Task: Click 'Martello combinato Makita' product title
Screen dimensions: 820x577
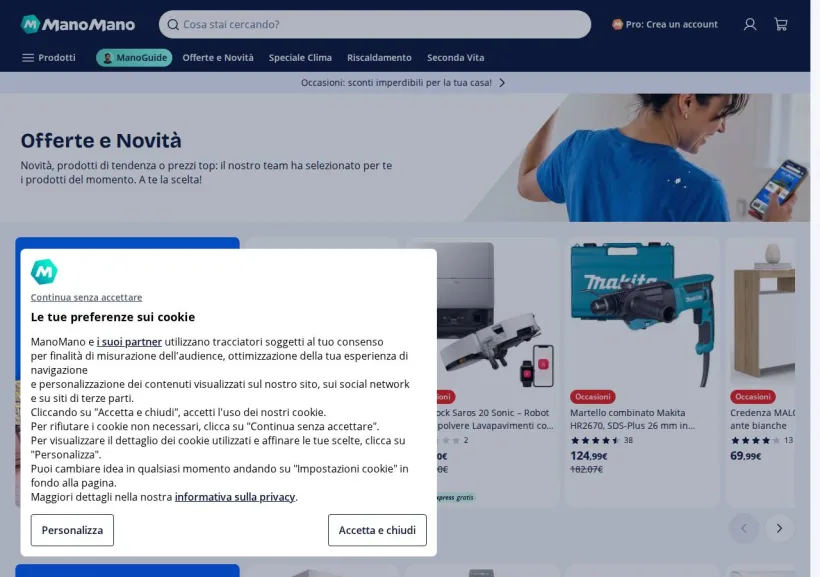Action: tap(632, 419)
